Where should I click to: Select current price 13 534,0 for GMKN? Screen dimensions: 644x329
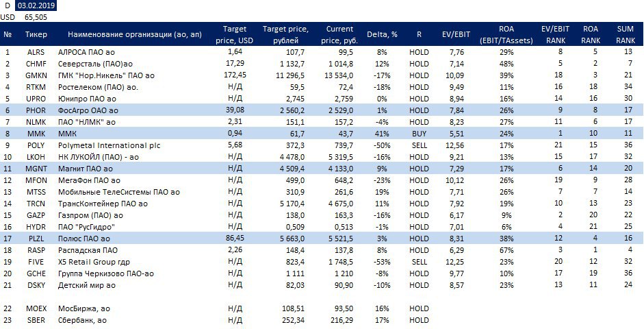339,75
